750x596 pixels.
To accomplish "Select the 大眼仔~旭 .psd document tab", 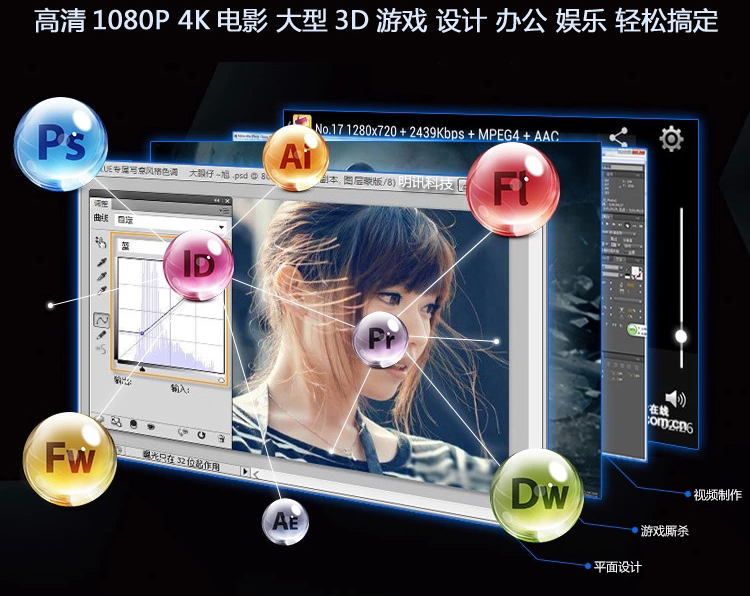I will (218, 174).
